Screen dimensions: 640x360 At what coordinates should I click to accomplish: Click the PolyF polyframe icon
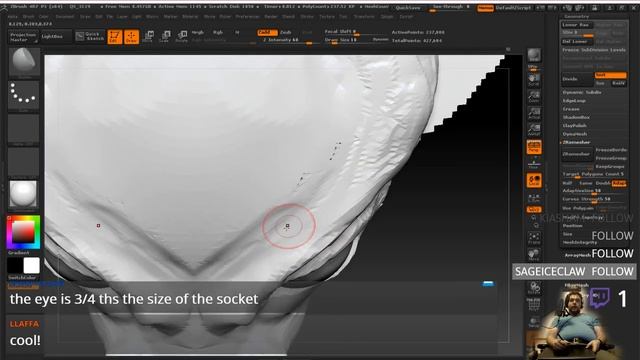click(x=534, y=305)
